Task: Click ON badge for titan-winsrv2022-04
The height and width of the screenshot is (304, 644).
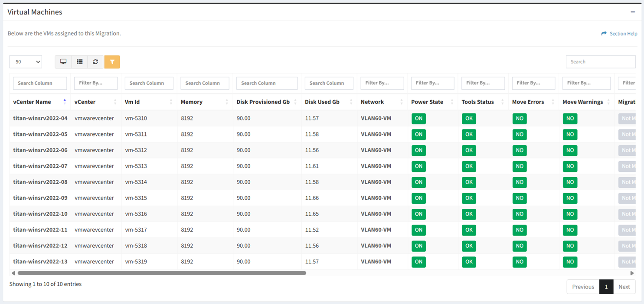Action: click(418, 119)
